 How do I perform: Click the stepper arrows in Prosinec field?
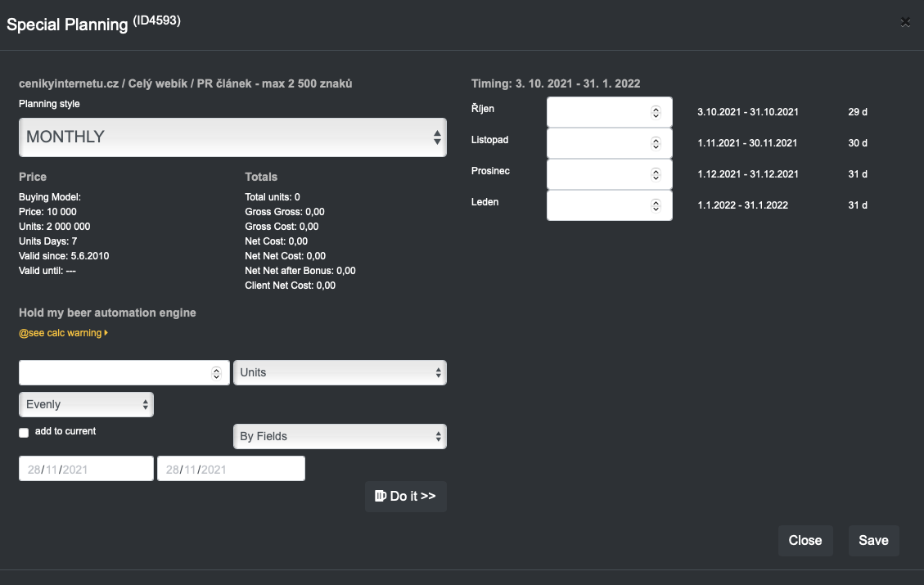click(x=656, y=174)
